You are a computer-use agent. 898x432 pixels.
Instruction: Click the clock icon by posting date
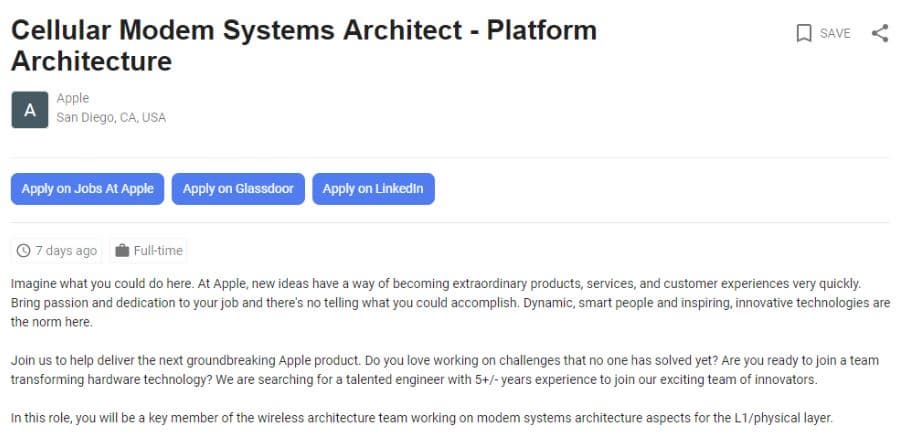click(x=24, y=251)
